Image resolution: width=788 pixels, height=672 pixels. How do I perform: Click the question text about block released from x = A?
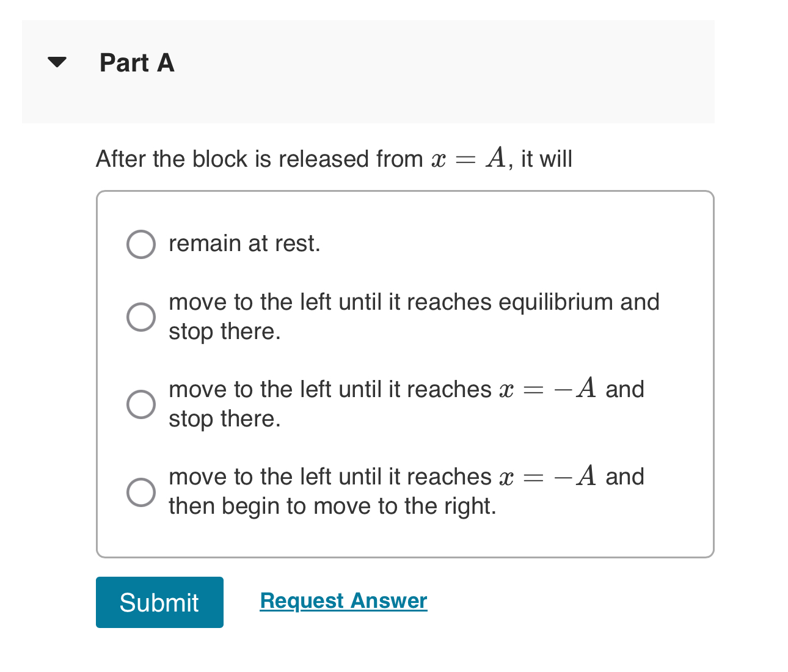[x=334, y=158]
